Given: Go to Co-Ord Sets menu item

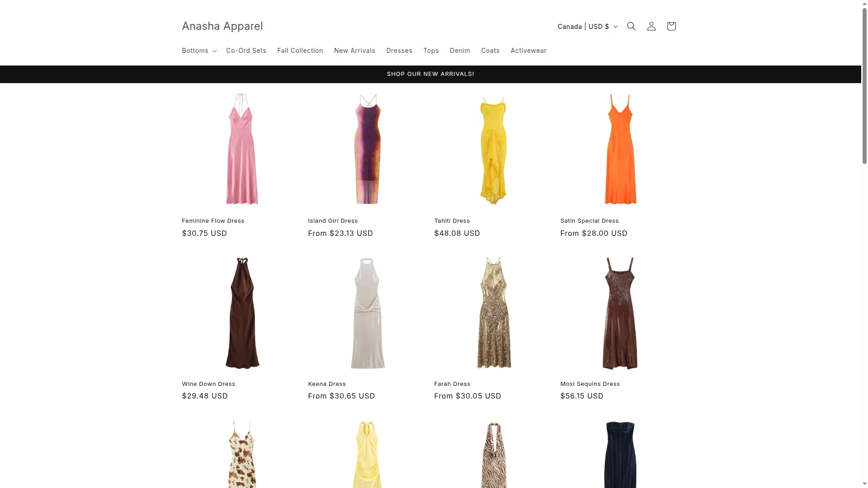Looking at the screenshot, I should [246, 51].
